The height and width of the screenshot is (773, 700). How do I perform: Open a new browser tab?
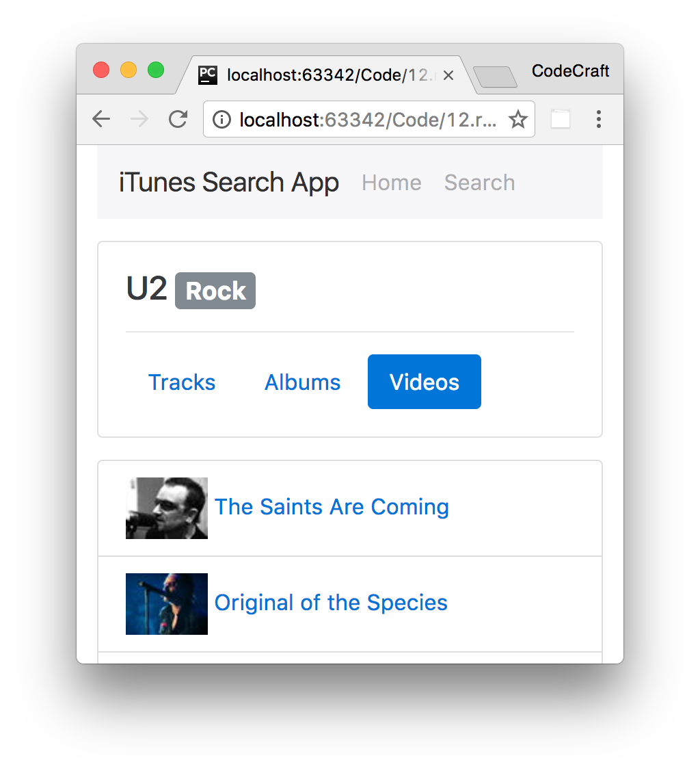[495, 77]
